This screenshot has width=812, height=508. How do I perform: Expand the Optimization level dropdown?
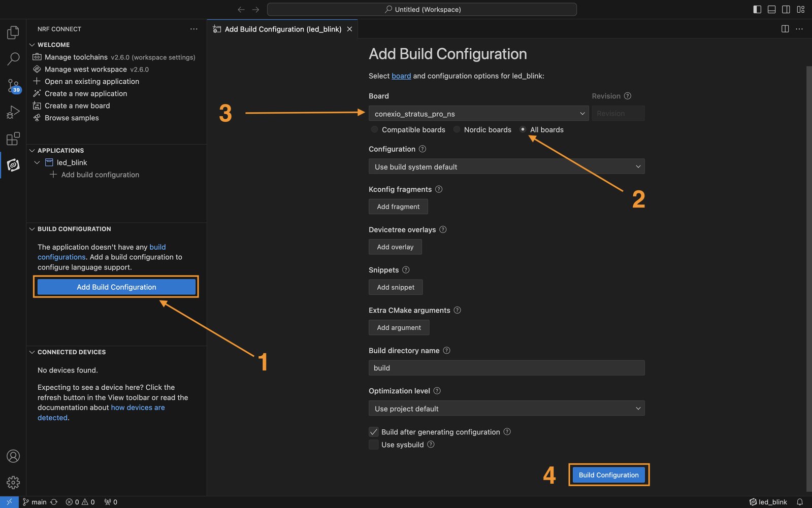click(506, 409)
